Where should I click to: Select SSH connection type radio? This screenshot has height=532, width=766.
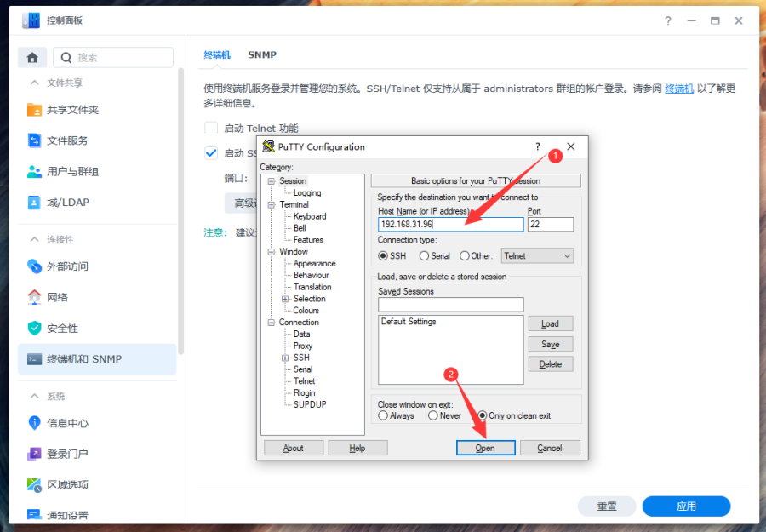[383, 256]
